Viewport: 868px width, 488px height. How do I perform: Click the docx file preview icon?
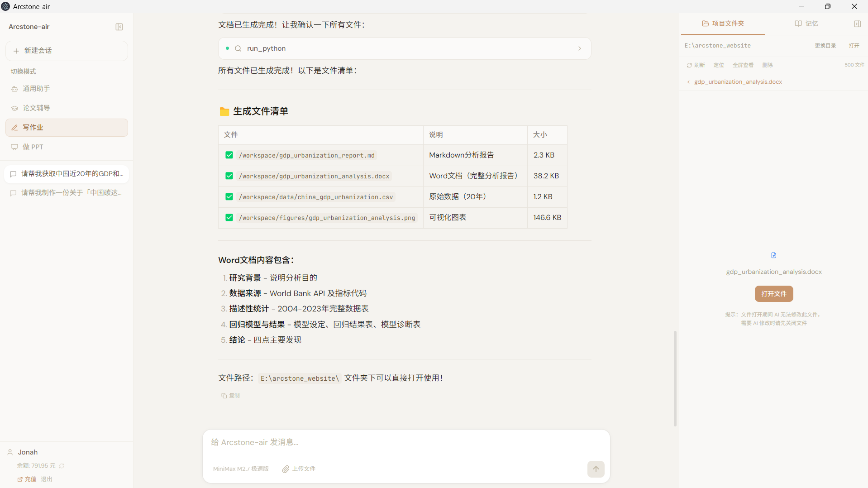(773, 255)
